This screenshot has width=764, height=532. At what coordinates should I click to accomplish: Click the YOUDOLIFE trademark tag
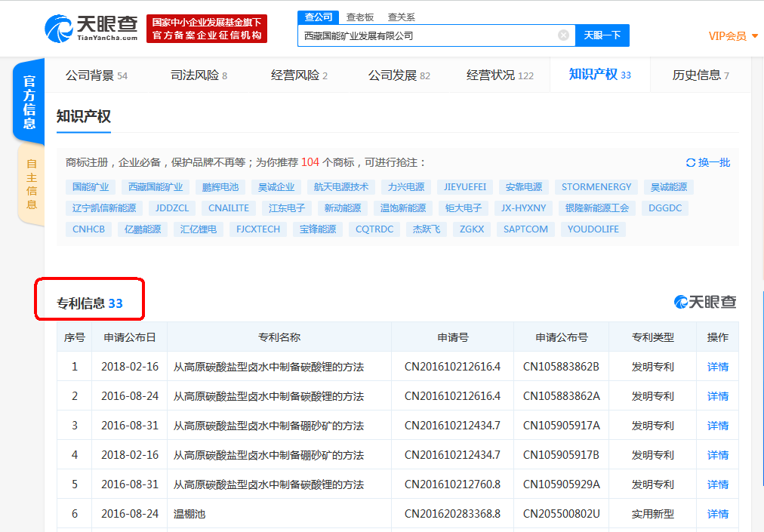click(593, 229)
